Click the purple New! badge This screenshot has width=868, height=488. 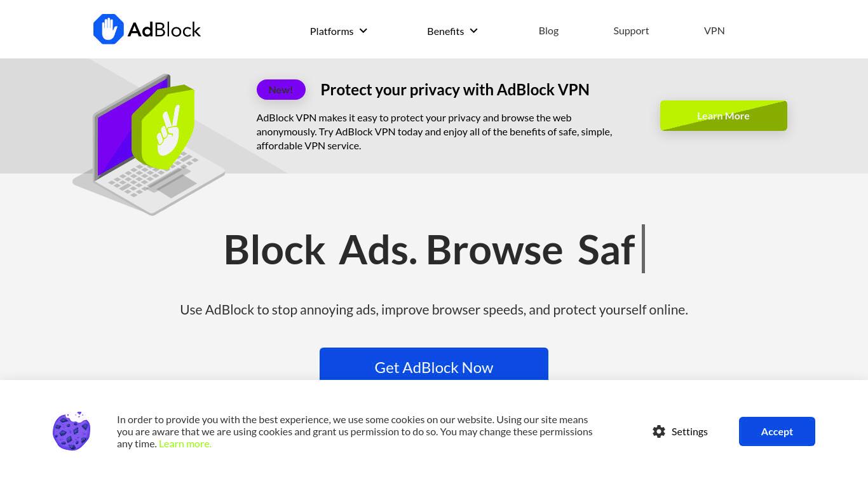[281, 90]
